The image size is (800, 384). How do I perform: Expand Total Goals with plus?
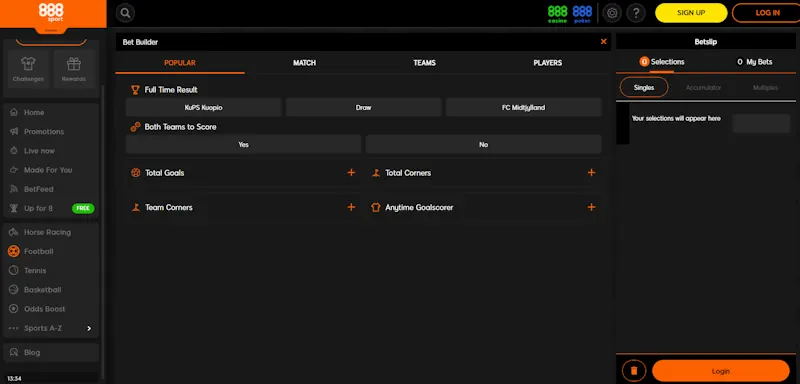point(351,173)
